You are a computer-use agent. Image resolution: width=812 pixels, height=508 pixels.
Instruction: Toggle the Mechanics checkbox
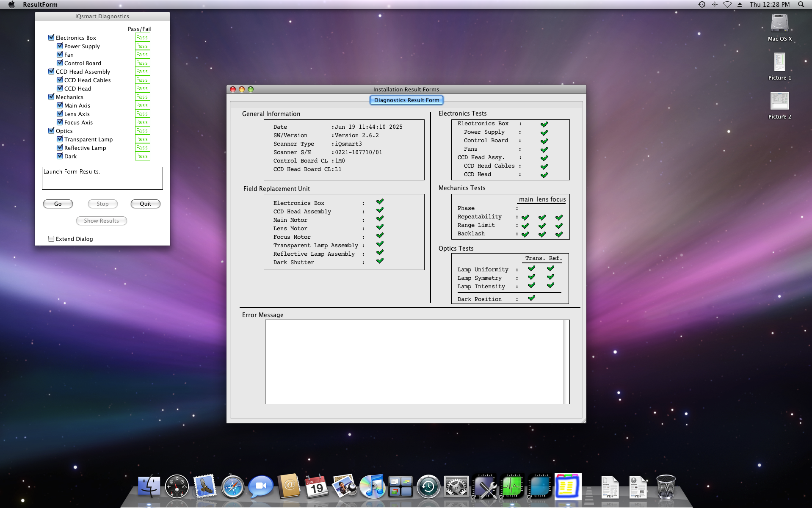click(51, 97)
